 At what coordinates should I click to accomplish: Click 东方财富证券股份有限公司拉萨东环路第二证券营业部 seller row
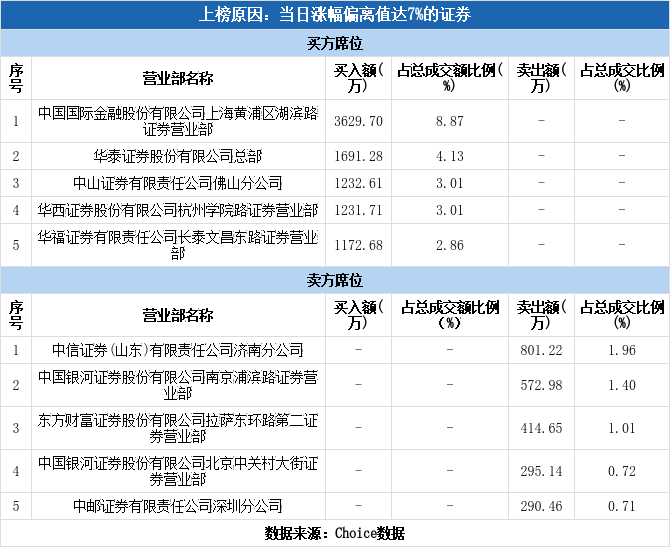coord(335,428)
